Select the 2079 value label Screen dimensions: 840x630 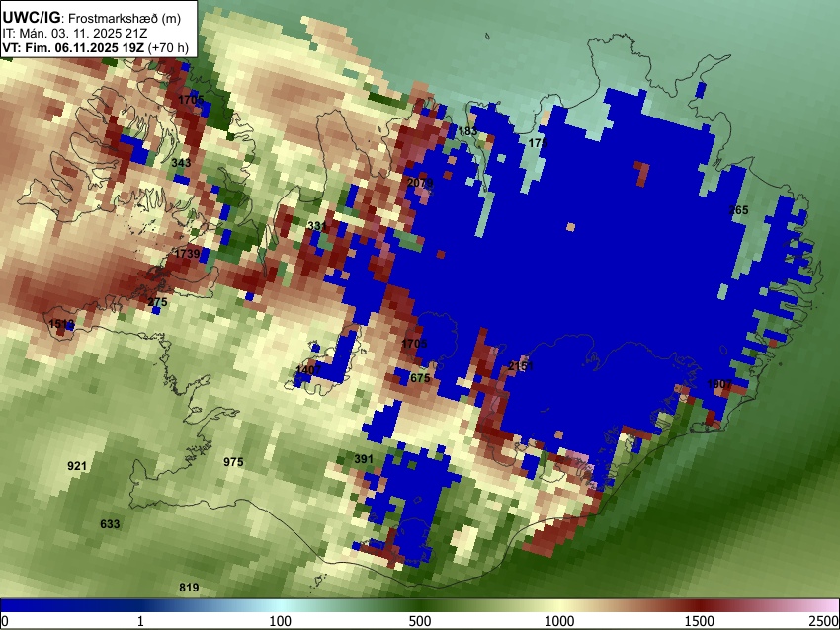420,183
